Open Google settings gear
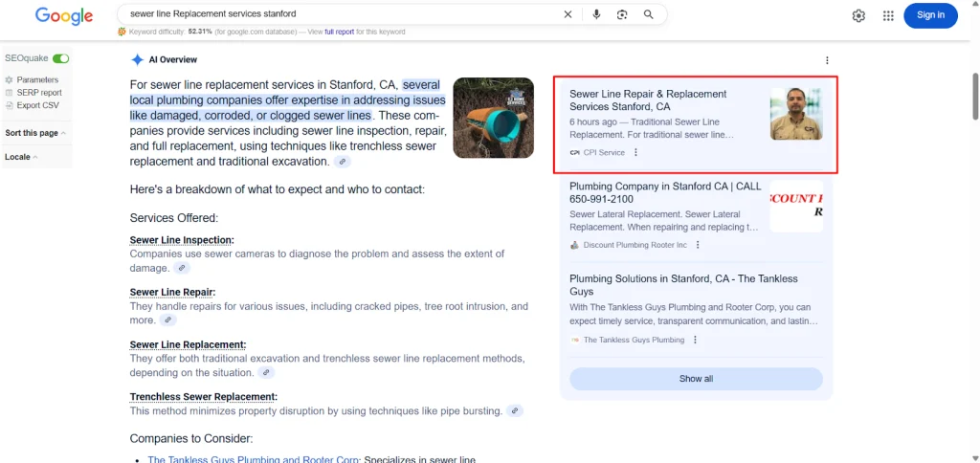The height and width of the screenshot is (463, 980). pyautogui.click(x=858, y=15)
